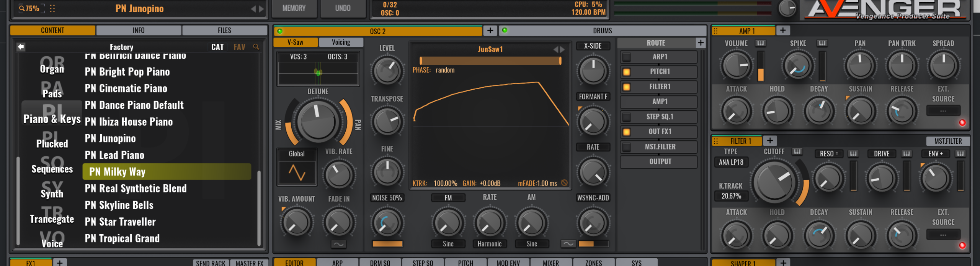Open the Voicing tab

pyautogui.click(x=341, y=42)
